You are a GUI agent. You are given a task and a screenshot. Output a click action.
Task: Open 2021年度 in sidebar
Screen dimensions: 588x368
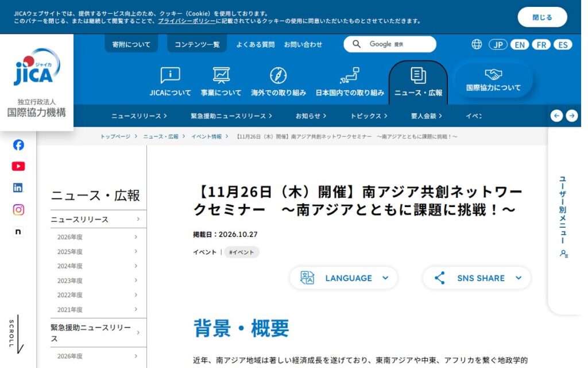tap(98, 309)
